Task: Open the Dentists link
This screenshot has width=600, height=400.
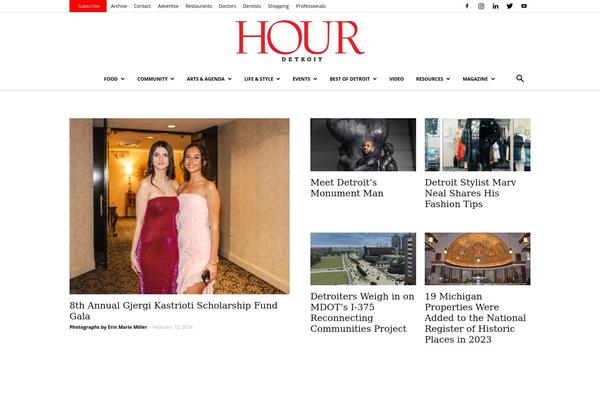Action: pyautogui.click(x=252, y=6)
